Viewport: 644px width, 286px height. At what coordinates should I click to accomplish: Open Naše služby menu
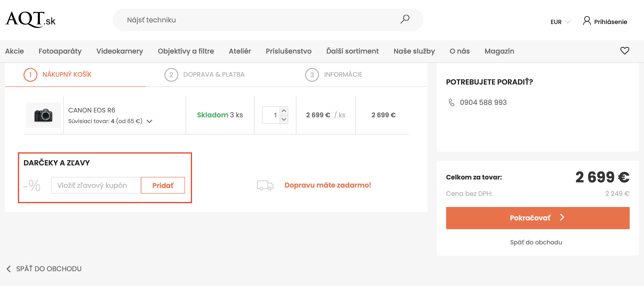(414, 51)
